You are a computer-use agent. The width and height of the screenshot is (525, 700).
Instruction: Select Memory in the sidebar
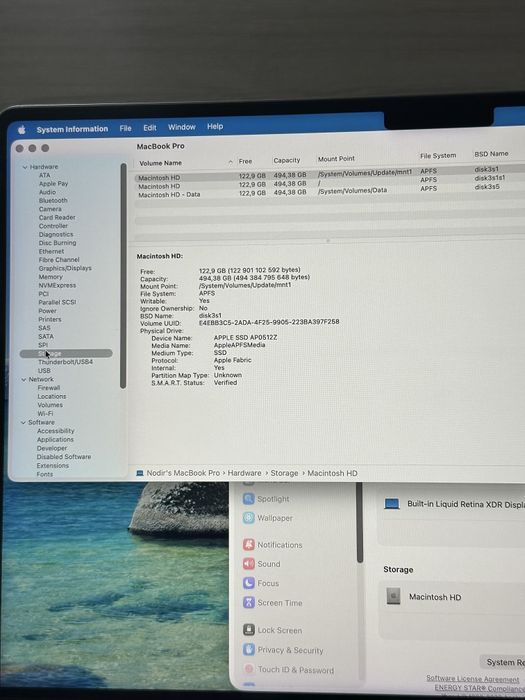pyautogui.click(x=50, y=277)
